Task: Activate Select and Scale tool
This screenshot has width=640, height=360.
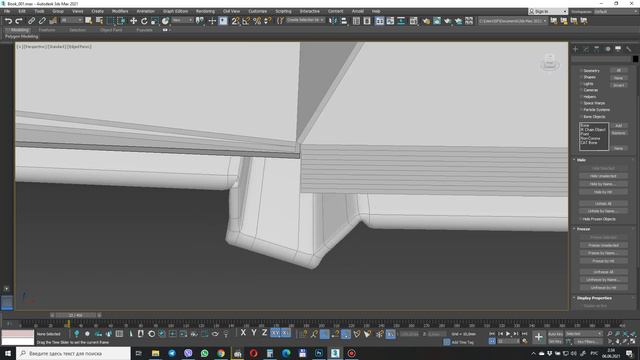Action: (155, 21)
